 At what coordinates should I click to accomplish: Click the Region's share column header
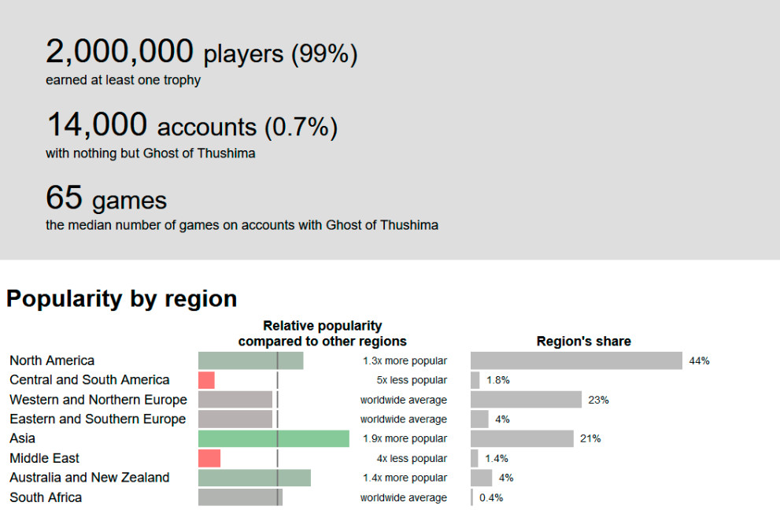[x=583, y=341]
